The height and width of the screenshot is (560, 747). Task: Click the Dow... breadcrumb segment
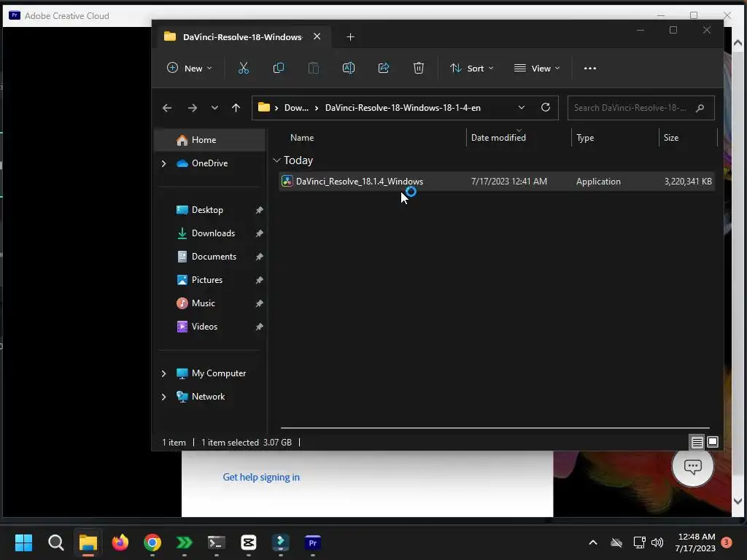[x=296, y=108]
